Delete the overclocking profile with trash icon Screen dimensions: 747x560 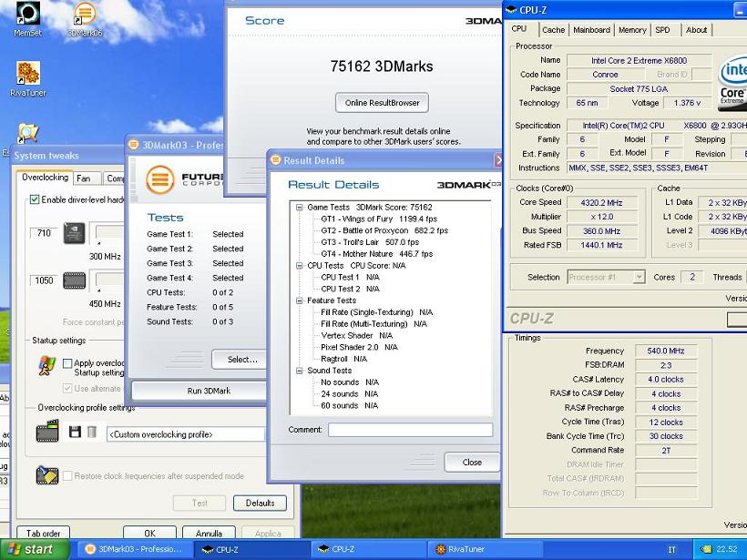[92, 432]
